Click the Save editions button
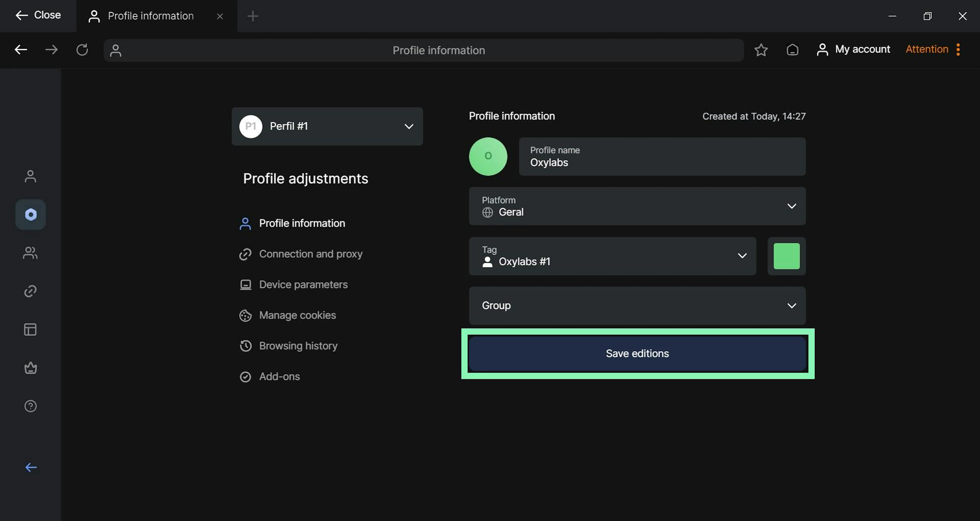The height and width of the screenshot is (521, 980). [x=637, y=353]
